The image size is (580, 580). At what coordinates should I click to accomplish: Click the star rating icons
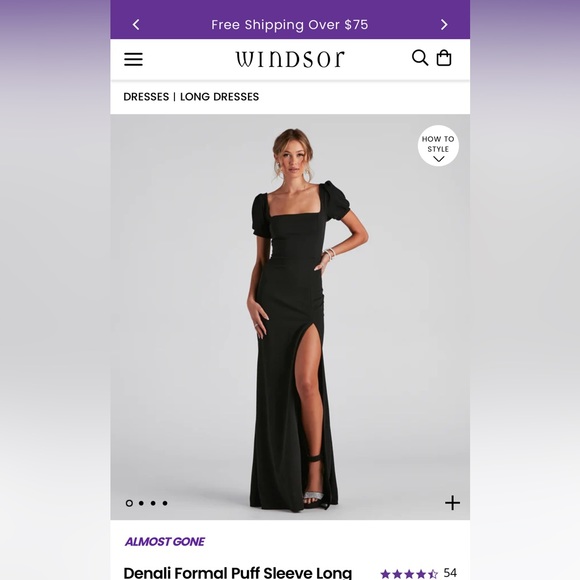[409, 574]
